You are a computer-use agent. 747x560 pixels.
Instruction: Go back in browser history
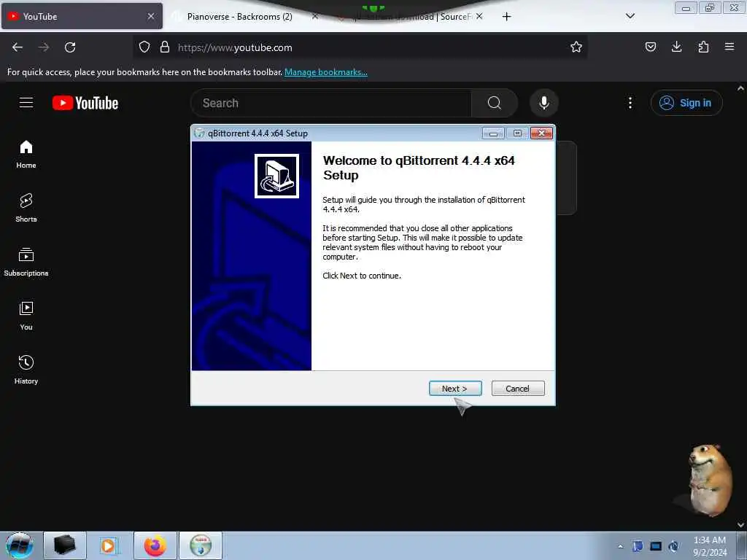tap(18, 47)
